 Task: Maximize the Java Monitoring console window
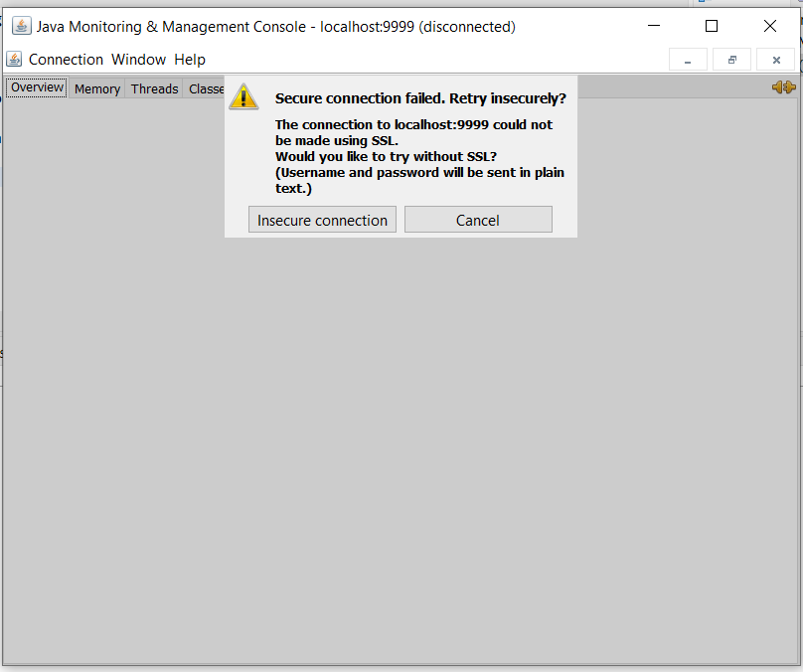click(712, 26)
